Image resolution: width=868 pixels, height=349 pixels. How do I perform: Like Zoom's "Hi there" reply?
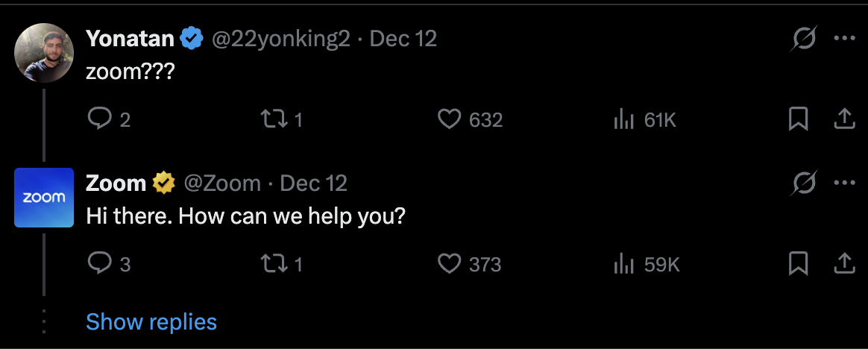click(x=449, y=264)
